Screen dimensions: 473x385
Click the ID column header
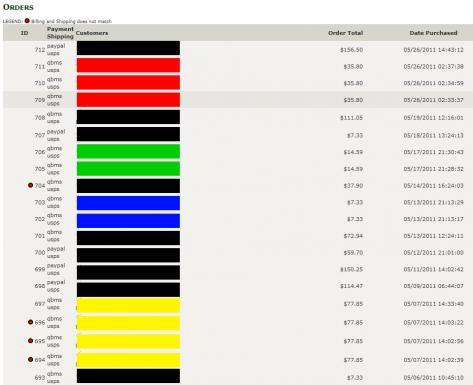pyautogui.click(x=24, y=33)
